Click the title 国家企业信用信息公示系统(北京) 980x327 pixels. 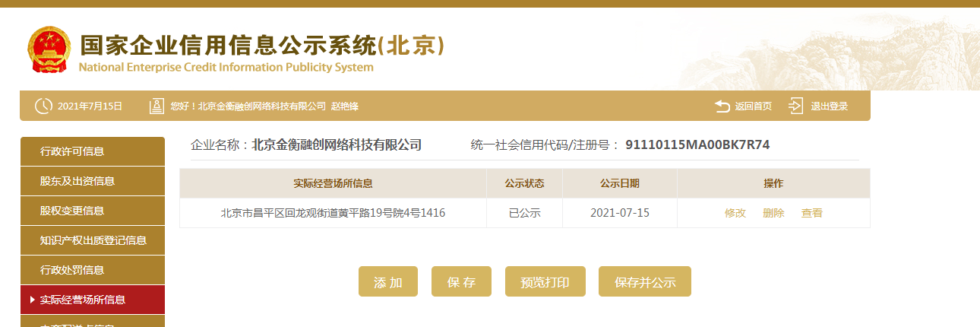click(262, 45)
